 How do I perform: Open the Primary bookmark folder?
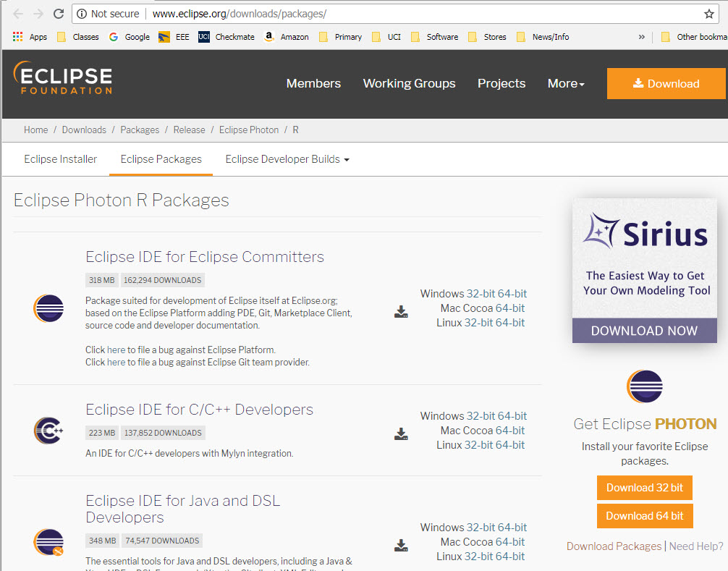tap(340, 37)
